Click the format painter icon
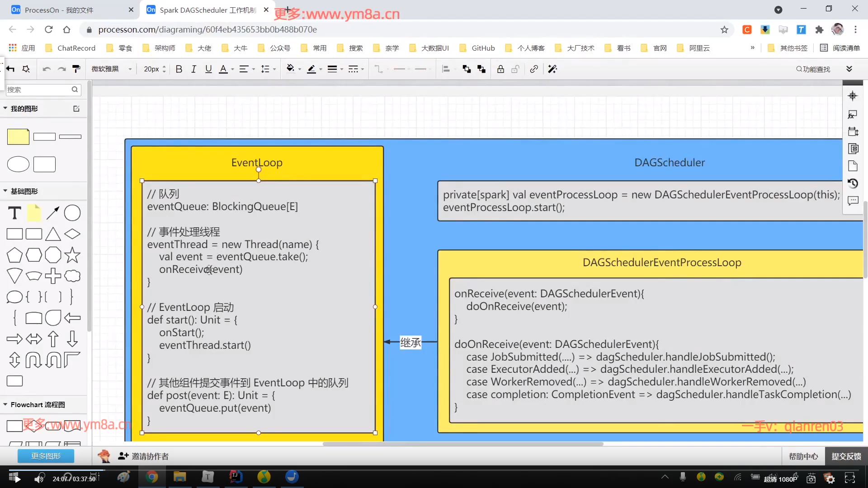 [x=76, y=69]
